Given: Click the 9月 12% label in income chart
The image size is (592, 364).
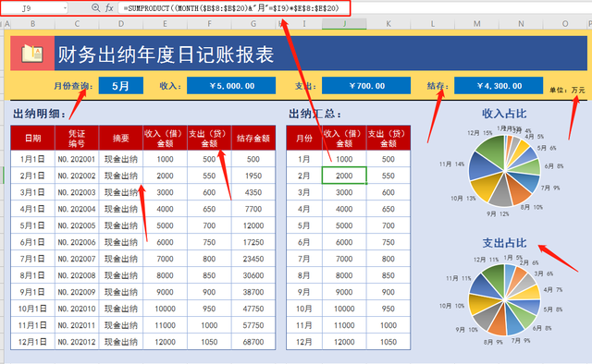Looking at the screenshot, I should [x=498, y=214].
